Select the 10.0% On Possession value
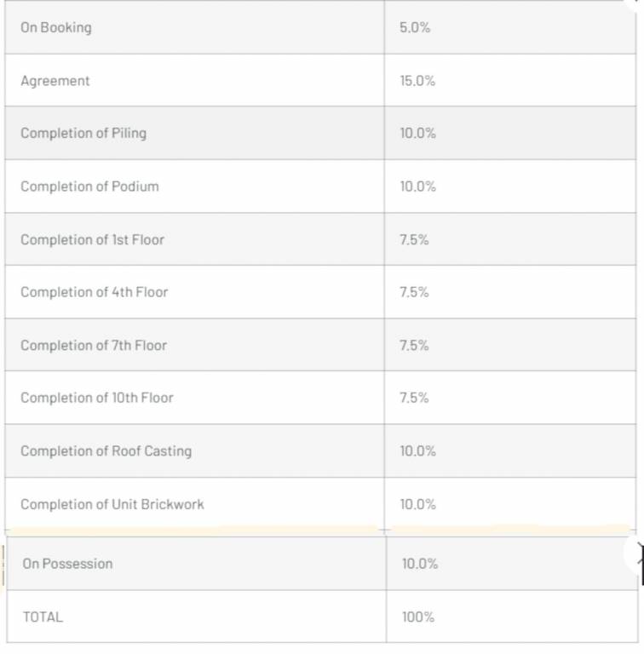Viewport: 644px width, 654px height. point(420,564)
